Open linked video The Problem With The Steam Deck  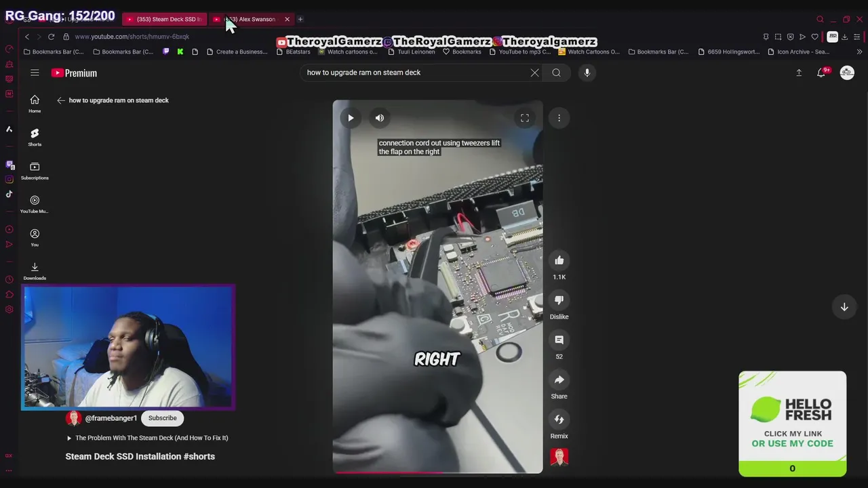(x=147, y=438)
